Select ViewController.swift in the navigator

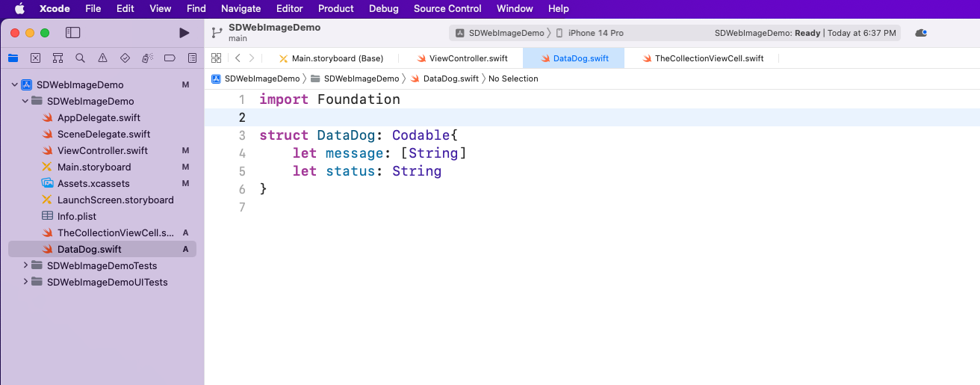tap(102, 150)
